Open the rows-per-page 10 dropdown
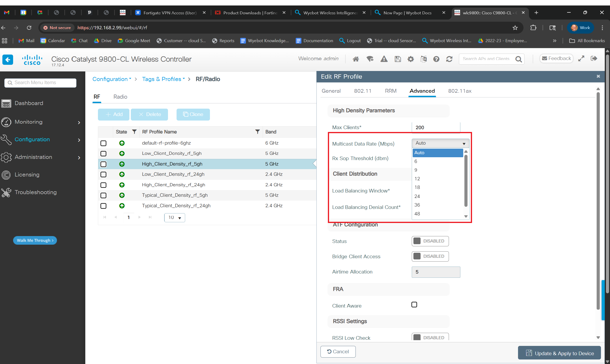Viewport: 610px width, 364px height. click(174, 217)
